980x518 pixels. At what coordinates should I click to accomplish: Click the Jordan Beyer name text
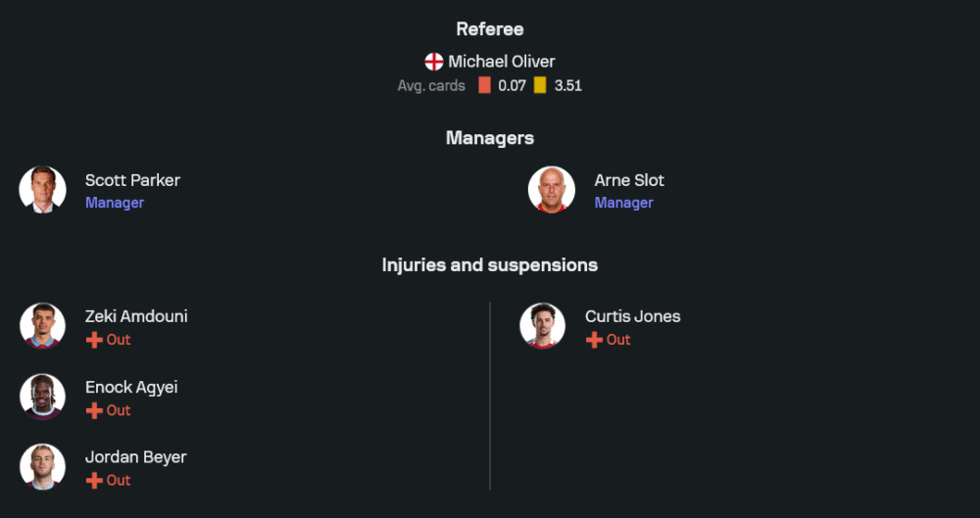click(135, 456)
